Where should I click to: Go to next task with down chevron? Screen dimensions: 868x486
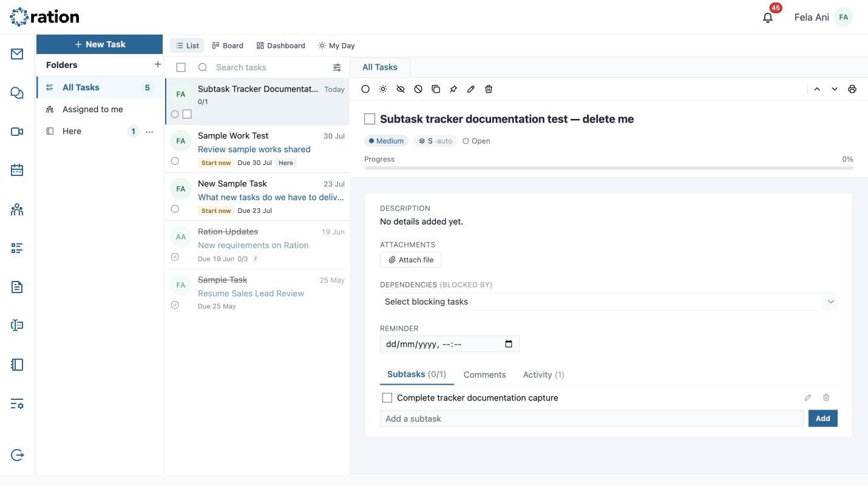coord(835,89)
